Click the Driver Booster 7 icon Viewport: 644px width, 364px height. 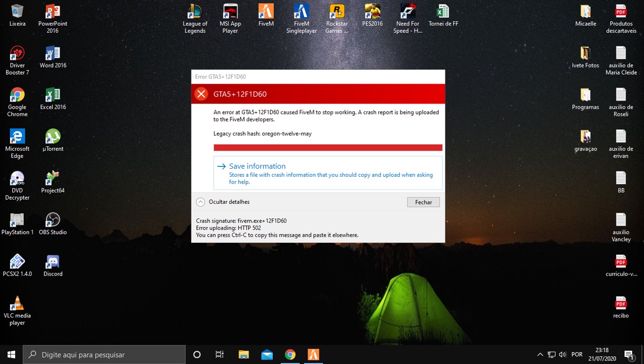pos(18,60)
